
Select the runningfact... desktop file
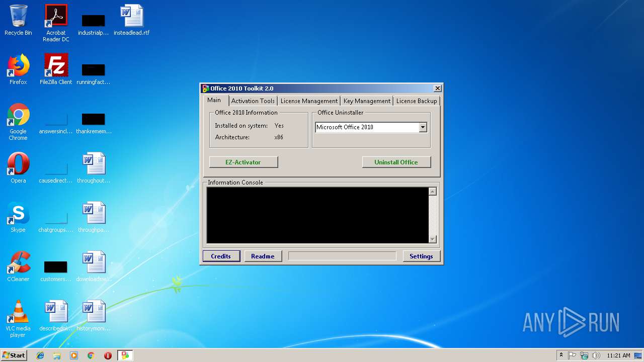(x=94, y=72)
